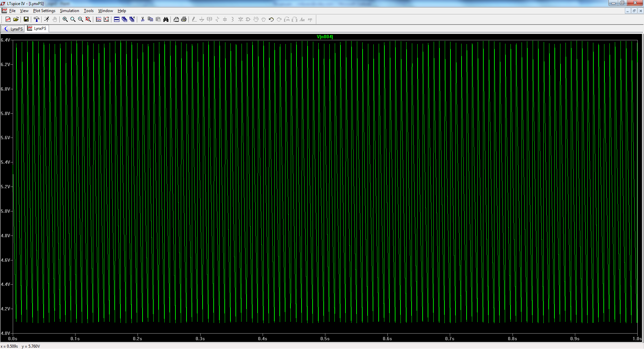The image size is (644, 349).
Task: Click the 4.0V vertical axis label
Action: coord(5,333)
